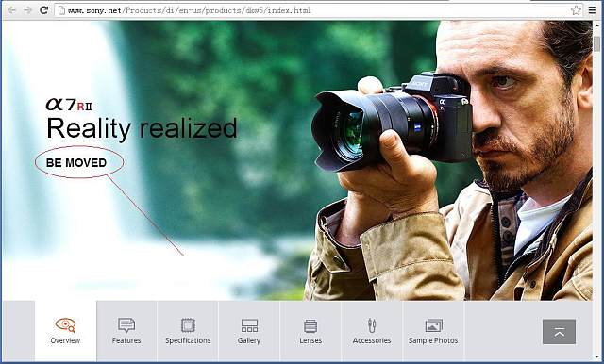Bookmark page with the star icon
This screenshot has height=364, width=604.
click(x=576, y=10)
